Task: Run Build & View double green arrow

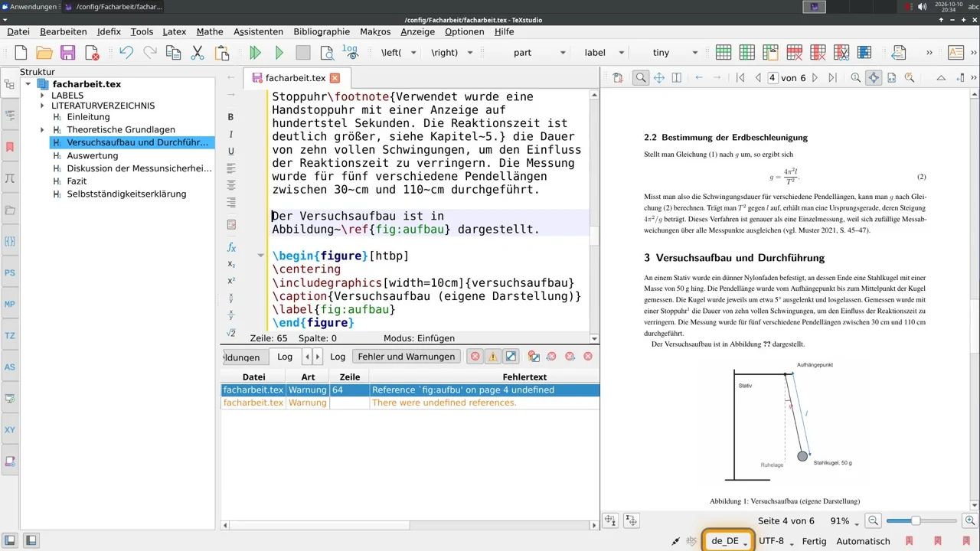Action: (256, 53)
